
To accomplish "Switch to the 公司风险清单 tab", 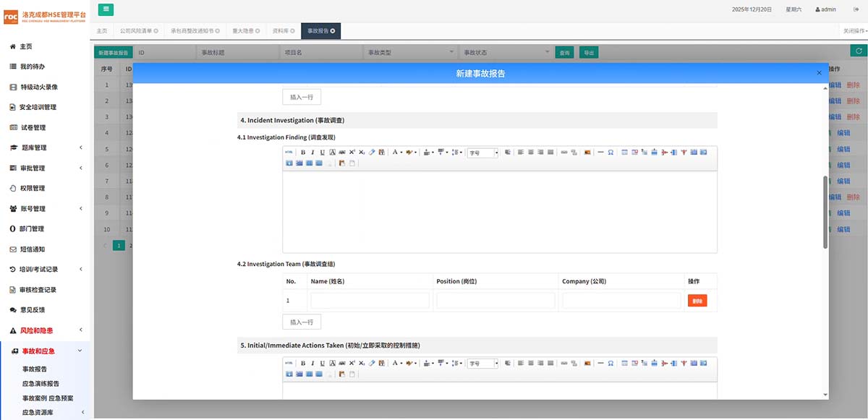I will click(139, 31).
